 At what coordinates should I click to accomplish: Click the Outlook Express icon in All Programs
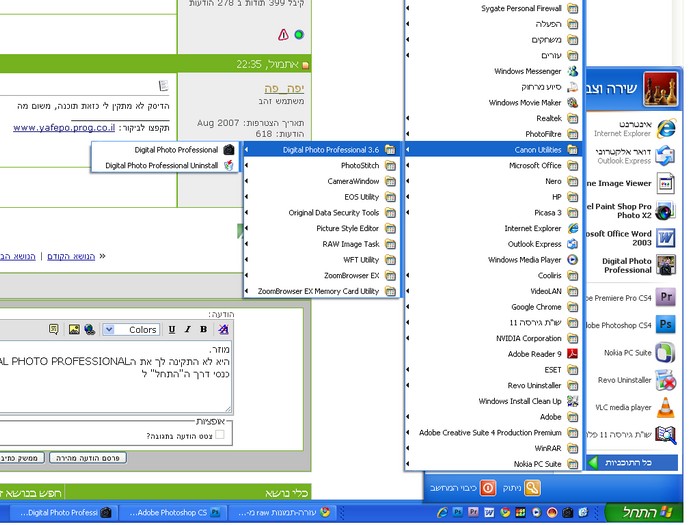tap(572, 244)
